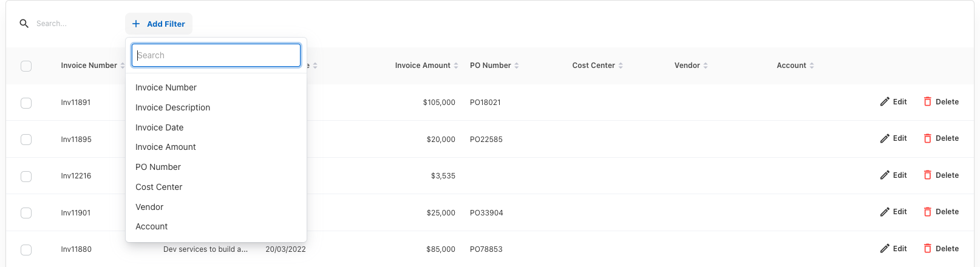Click the trash Delete icon for Inv11891
The height and width of the screenshot is (267, 980).
tap(927, 102)
